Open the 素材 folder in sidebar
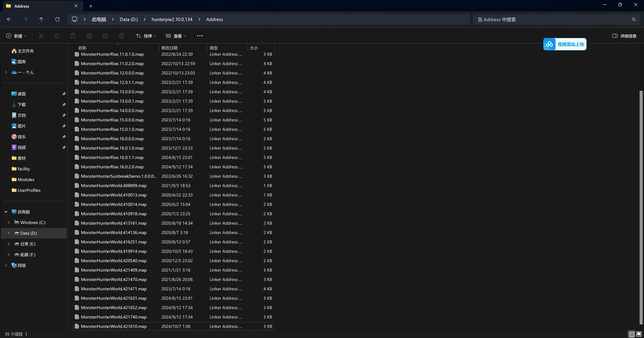The image size is (644, 338). [x=19, y=158]
